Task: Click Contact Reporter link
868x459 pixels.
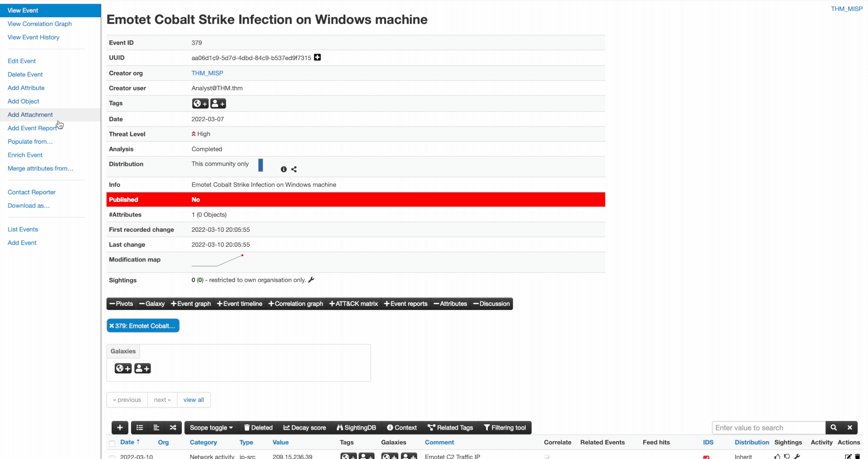Action: [x=32, y=192]
